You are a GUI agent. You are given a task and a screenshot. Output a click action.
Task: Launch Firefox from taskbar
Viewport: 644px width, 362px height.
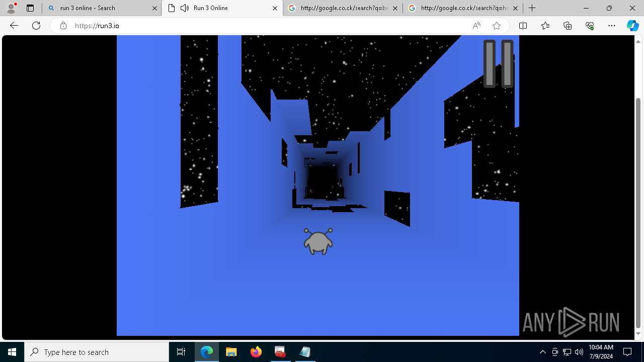tap(256, 352)
